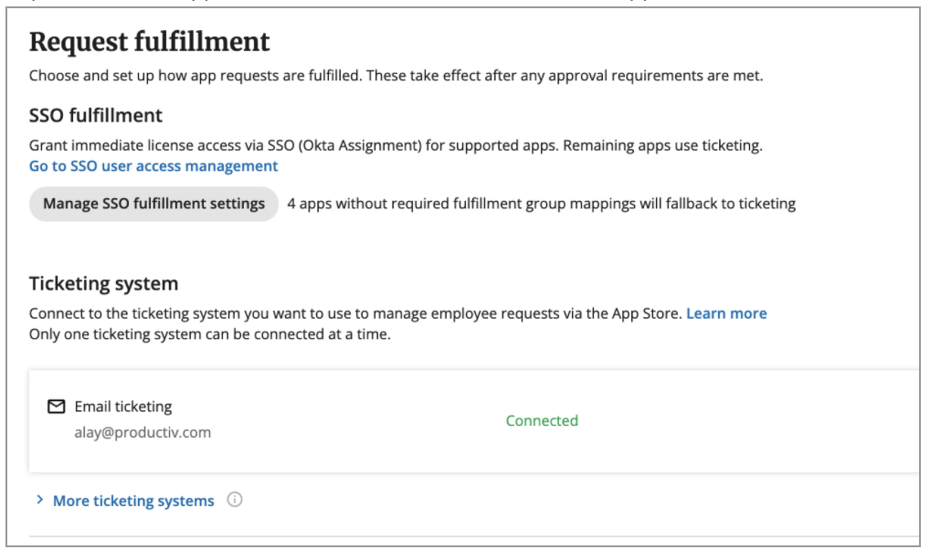Expand the More ticketing systems chevron arrow
Image resolution: width=930 pixels, height=560 pixels.
[x=39, y=501]
